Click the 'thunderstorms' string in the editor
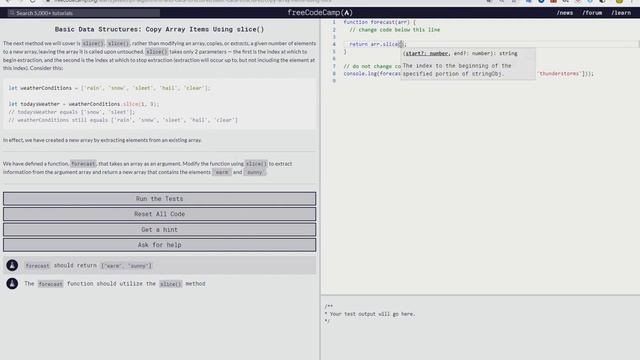This screenshot has width=640, height=360. tap(559, 74)
